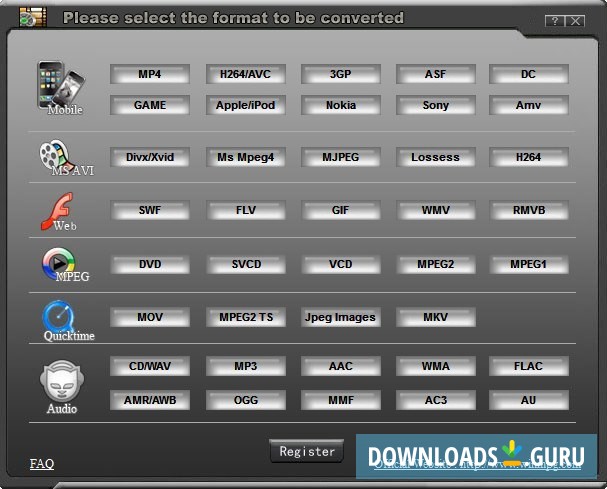Choose the MMF audio format
Viewport: 607px width, 489px height.
click(x=341, y=400)
